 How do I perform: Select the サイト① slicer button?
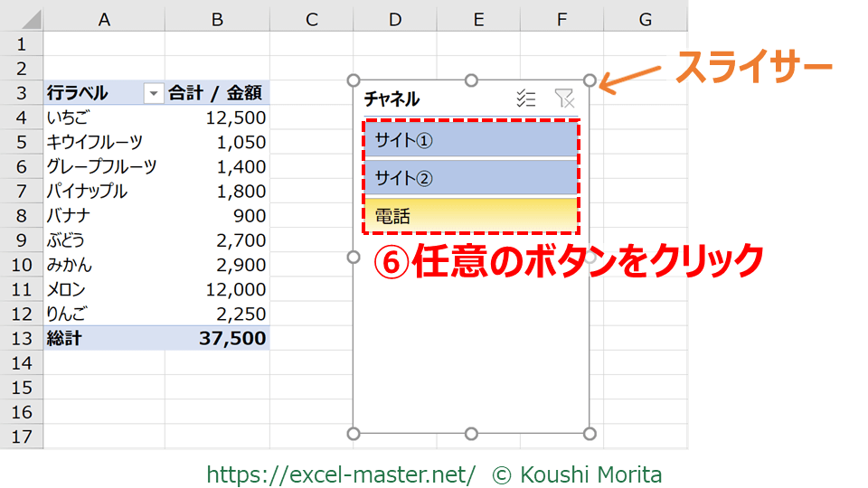[470, 140]
